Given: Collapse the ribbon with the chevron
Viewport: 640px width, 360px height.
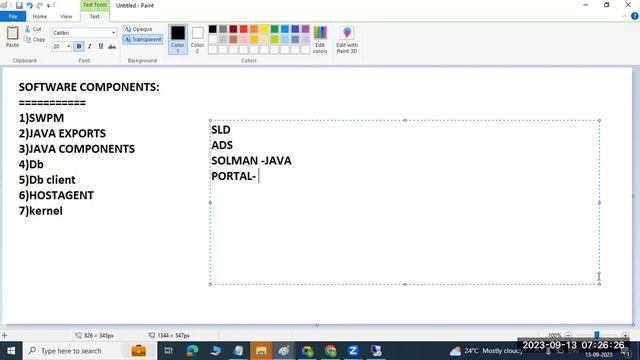Looking at the screenshot, I should click(624, 16).
